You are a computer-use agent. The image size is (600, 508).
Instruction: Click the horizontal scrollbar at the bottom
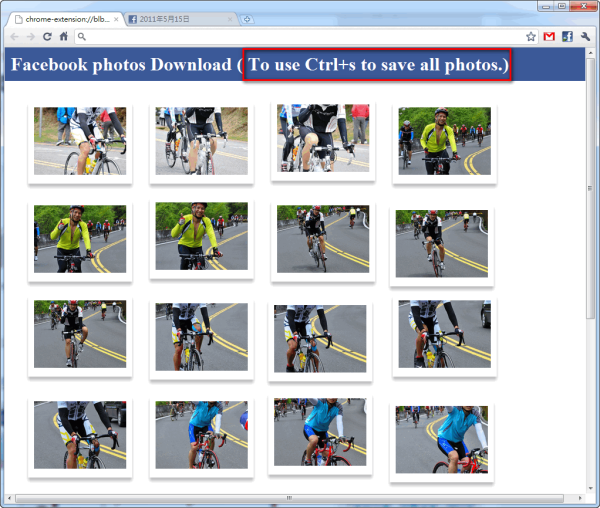click(x=289, y=498)
